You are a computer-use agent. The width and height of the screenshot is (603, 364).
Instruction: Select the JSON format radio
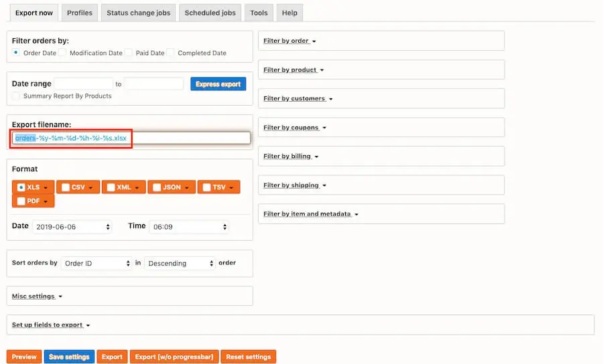(x=157, y=187)
